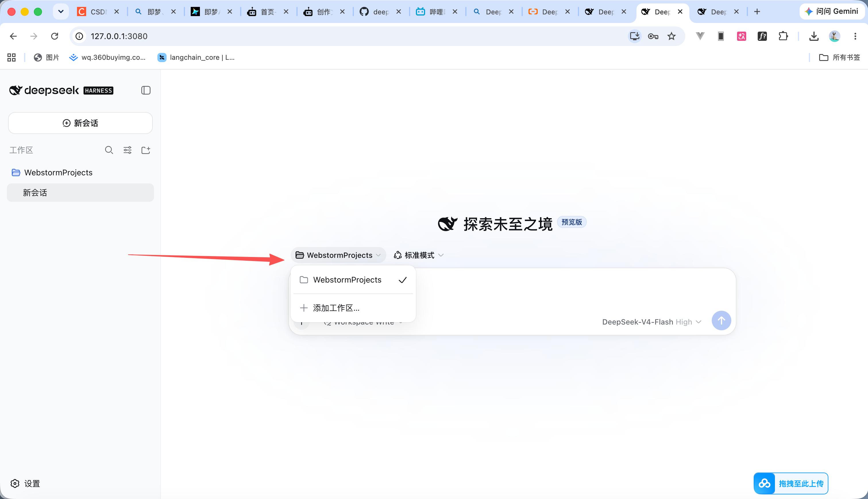Show downloads icon

point(814,36)
